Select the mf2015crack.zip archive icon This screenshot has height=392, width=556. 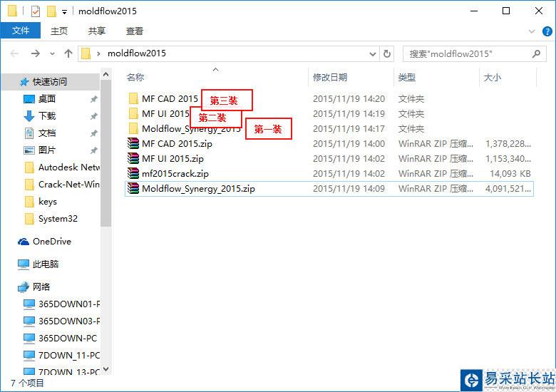[x=133, y=173]
